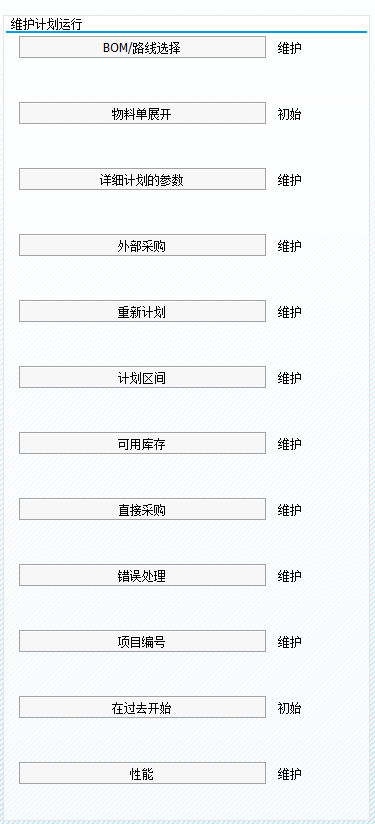The image size is (375, 824).
Task: Click the 初始 status beside 在过去开始
Action: point(289,708)
